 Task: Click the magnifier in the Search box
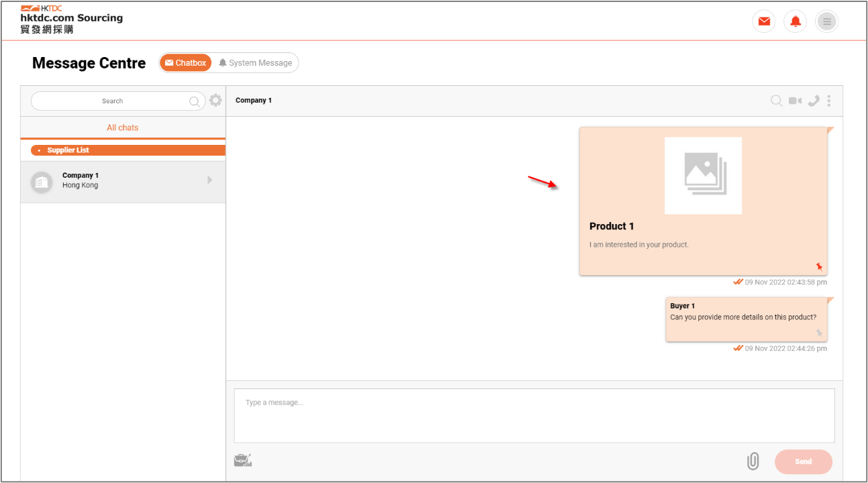195,101
